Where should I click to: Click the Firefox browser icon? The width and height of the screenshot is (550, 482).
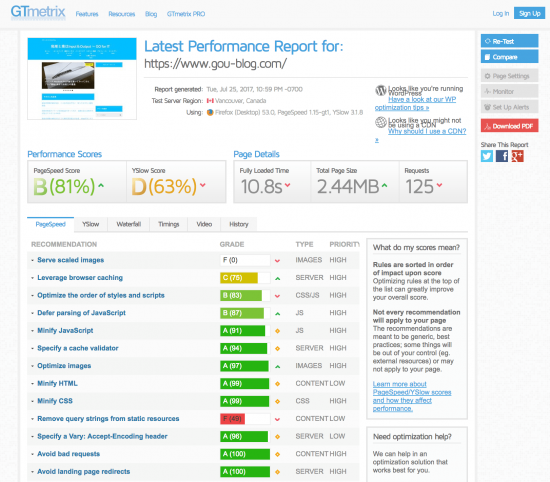pos(210,112)
